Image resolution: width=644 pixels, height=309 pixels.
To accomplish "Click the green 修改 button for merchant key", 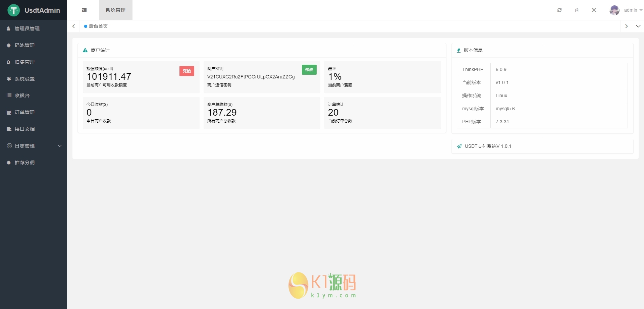I will point(309,70).
